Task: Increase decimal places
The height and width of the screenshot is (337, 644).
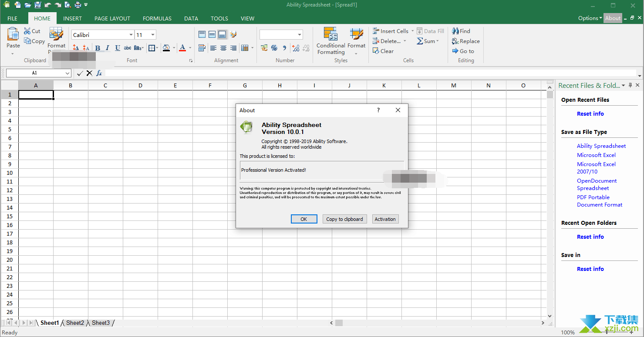Action: 296,48
